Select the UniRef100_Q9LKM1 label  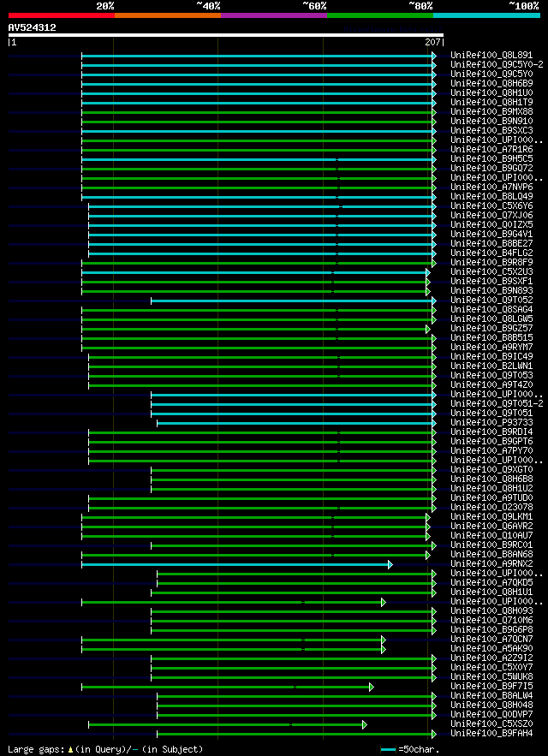coord(491,516)
